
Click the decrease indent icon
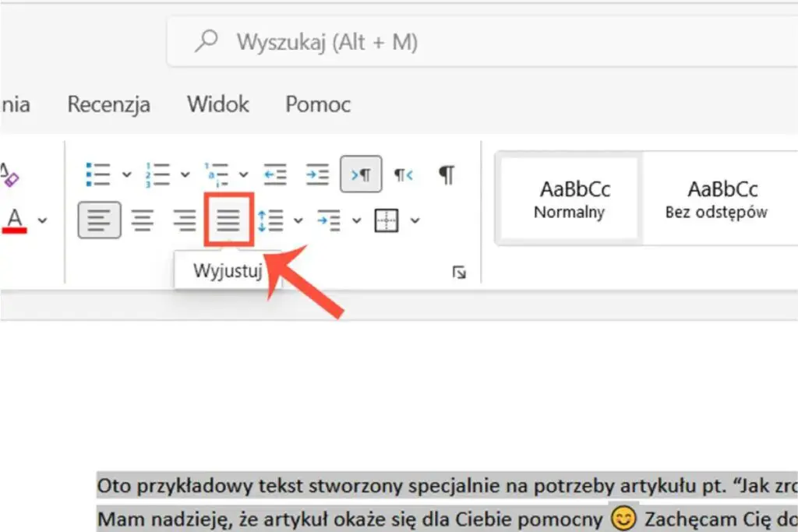[274, 174]
